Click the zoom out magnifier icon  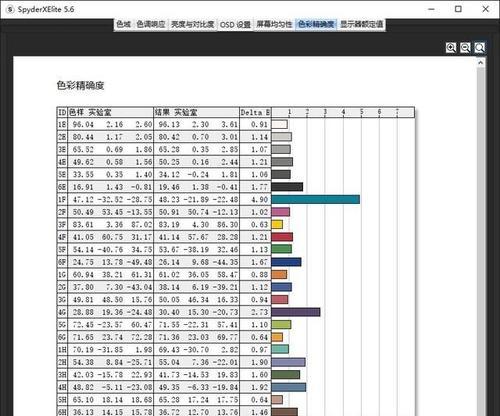coord(465,48)
